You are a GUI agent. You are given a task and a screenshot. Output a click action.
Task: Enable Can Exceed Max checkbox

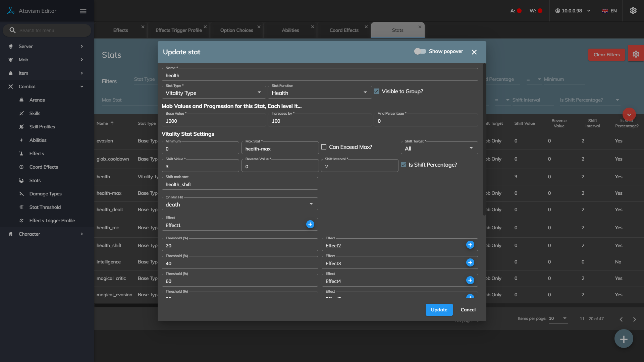(x=324, y=147)
